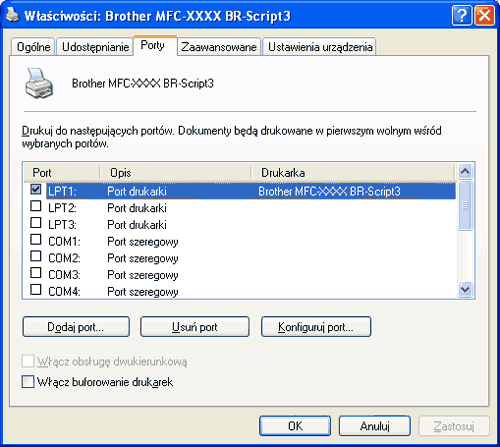Screen dimensions: 500x447
Task: Click the help question mark icon
Action: click(461, 15)
